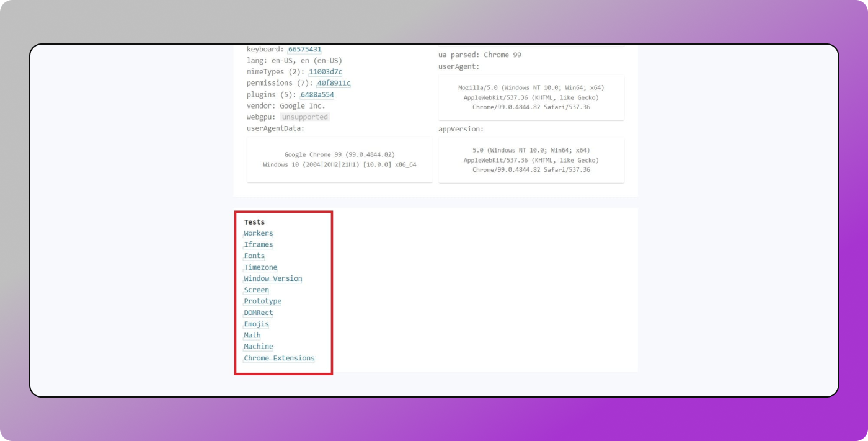
Task: Go to the DOMRect test
Action: pyautogui.click(x=258, y=313)
